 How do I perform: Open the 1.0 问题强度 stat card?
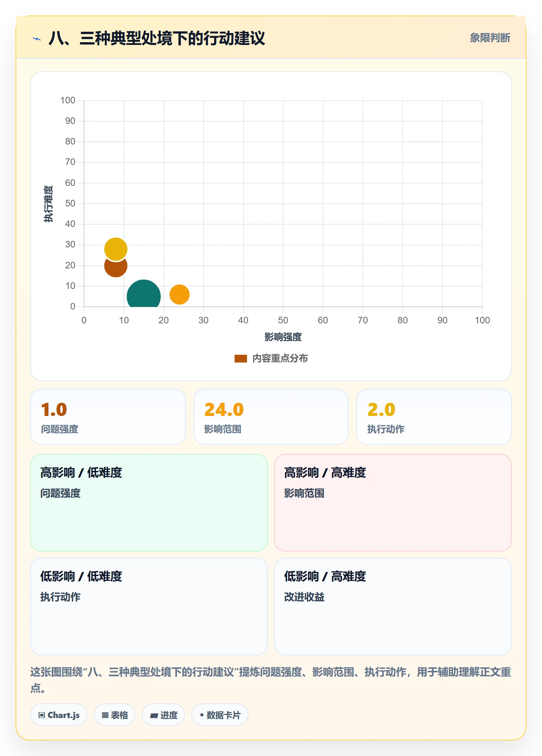point(108,417)
